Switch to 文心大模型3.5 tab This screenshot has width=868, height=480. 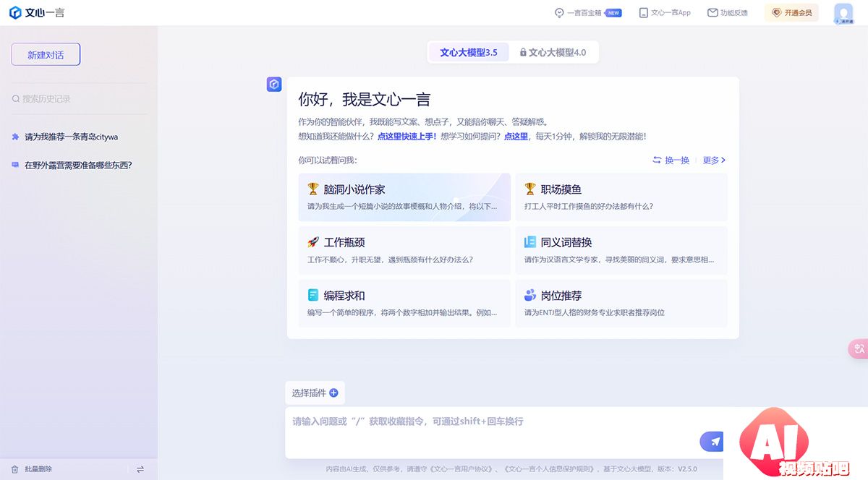[469, 52]
